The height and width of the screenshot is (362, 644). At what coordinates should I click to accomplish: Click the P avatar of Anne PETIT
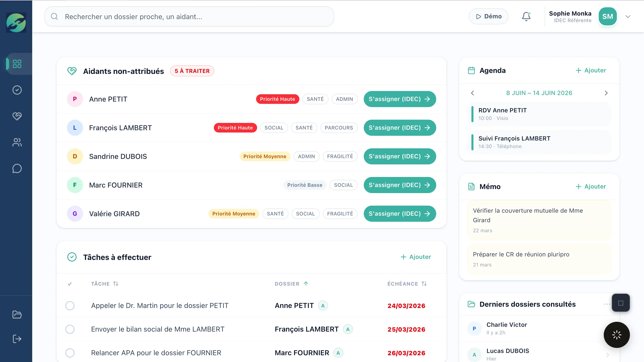click(75, 99)
